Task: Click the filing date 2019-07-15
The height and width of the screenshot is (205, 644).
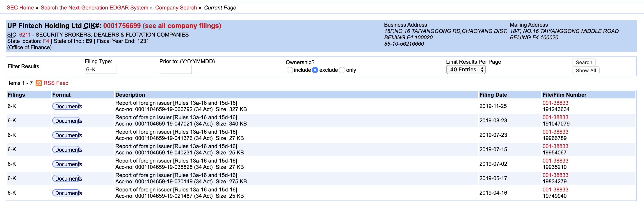Action: (x=493, y=150)
